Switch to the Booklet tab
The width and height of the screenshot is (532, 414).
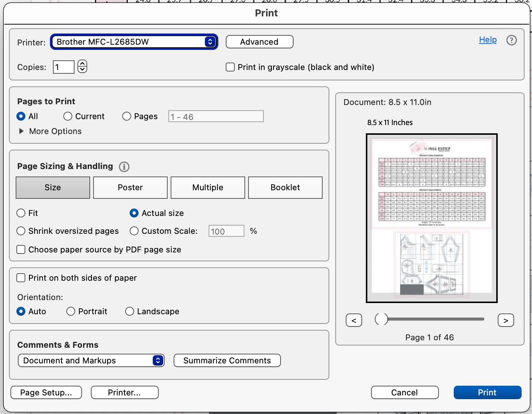pyautogui.click(x=285, y=188)
